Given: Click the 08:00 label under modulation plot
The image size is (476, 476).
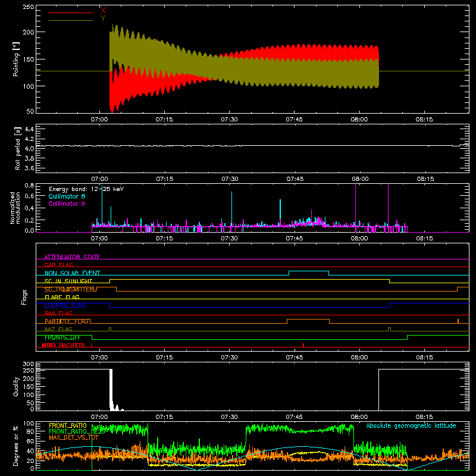Looking at the screenshot, I should [359, 239].
